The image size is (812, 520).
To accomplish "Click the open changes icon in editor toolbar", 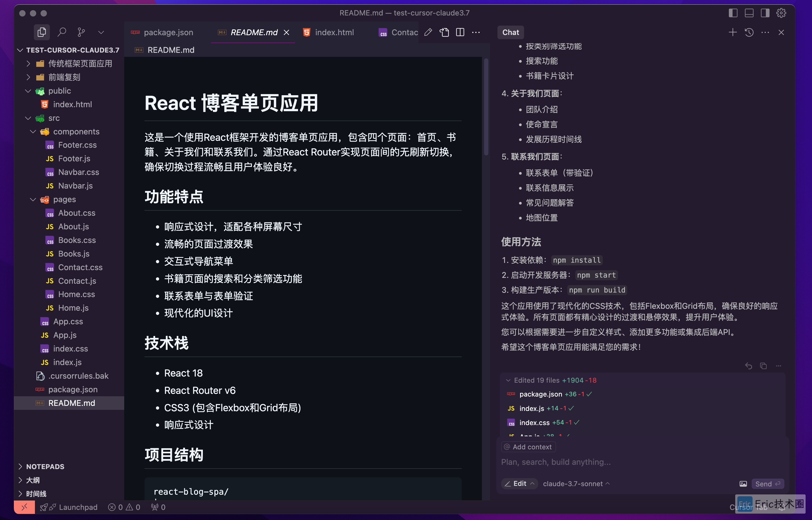I will (444, 33).
